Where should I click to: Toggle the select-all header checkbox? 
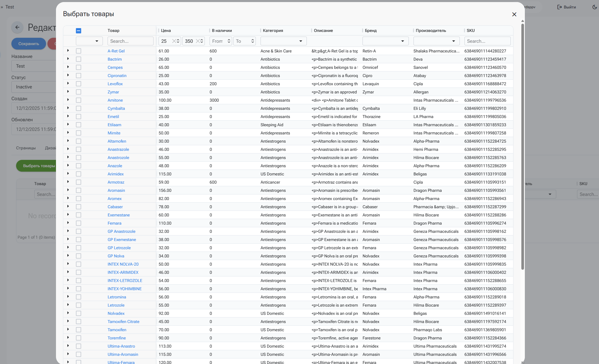(79, 30)
